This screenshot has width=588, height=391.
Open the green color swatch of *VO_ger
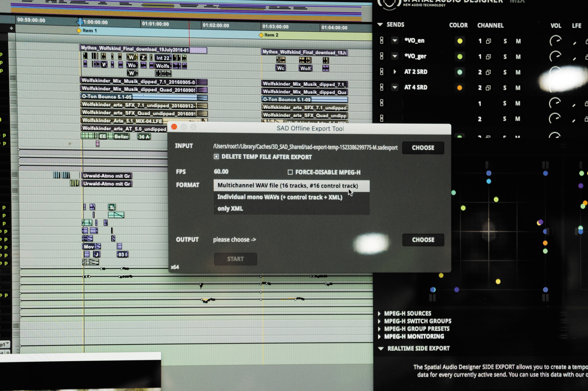460,56
